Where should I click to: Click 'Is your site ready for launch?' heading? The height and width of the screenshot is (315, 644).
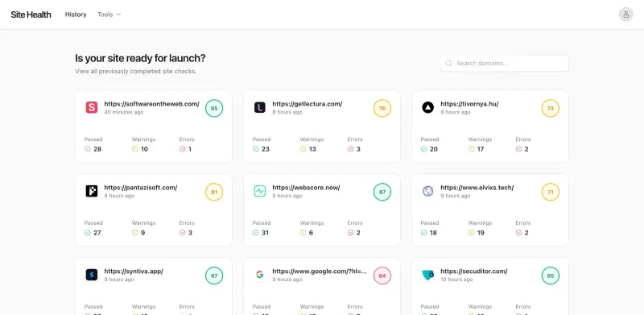tap(140, 58)
